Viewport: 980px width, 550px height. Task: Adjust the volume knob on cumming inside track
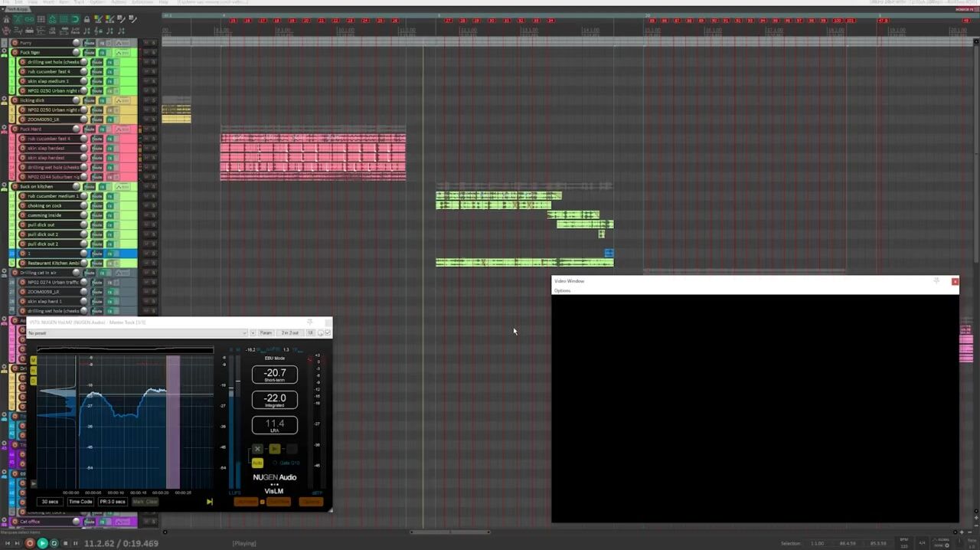point(83,215)
